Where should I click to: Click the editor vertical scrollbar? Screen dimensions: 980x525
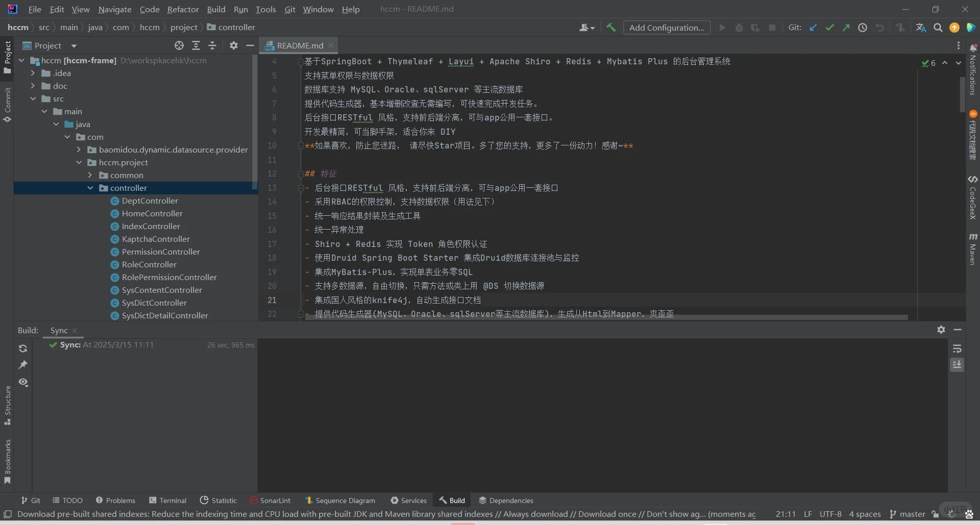[x=963, y=94]
